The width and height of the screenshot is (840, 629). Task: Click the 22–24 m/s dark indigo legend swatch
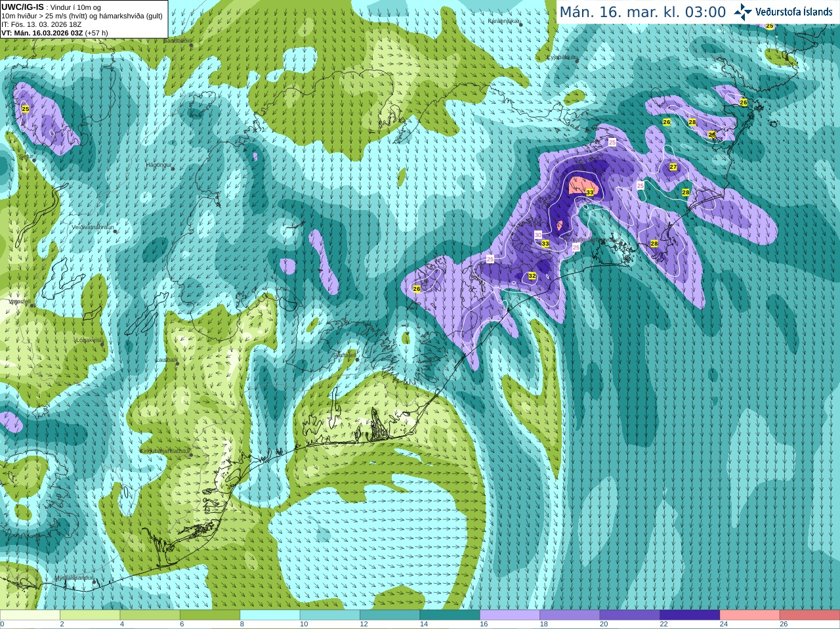click(690, 615)
